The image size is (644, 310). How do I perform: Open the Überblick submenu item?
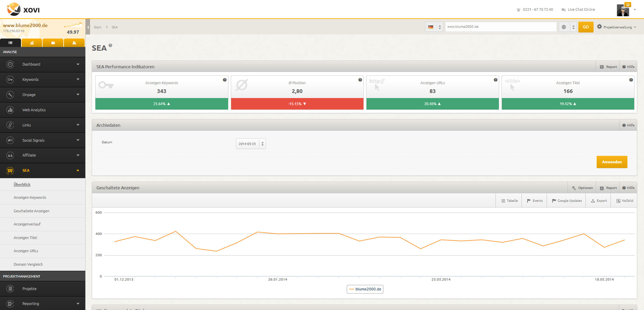pos(22,185)
